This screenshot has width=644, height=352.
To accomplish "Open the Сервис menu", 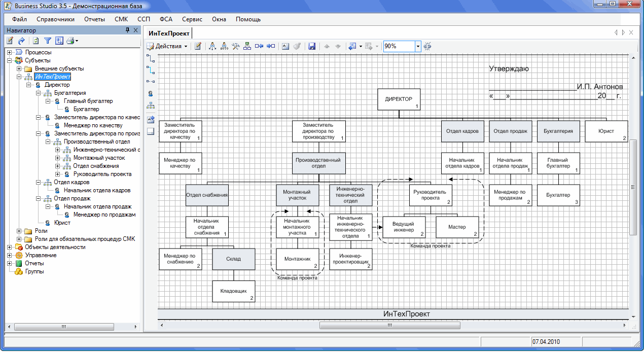I will pyautogui.click(x=192, y=19).
